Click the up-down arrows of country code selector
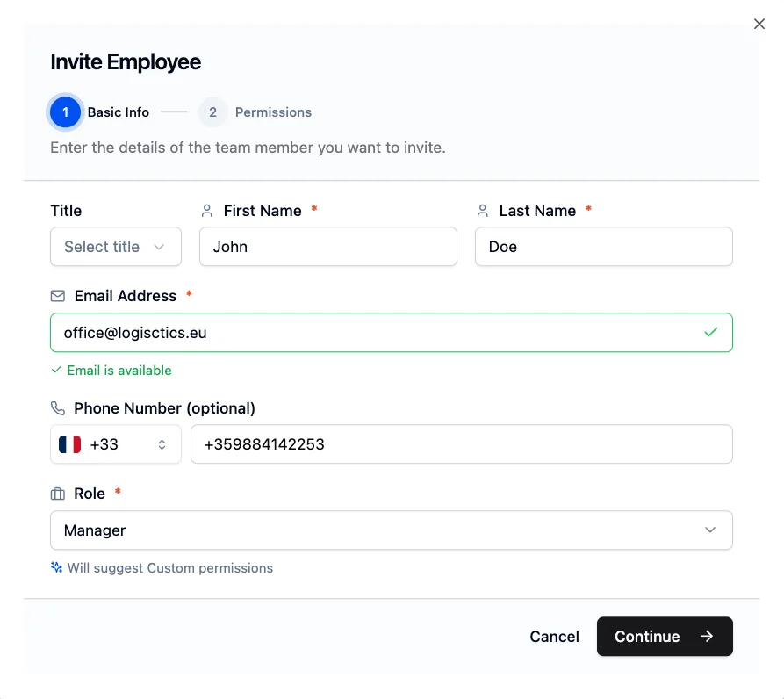The width and height of the screenshot is (784, 699). [162, 444]
